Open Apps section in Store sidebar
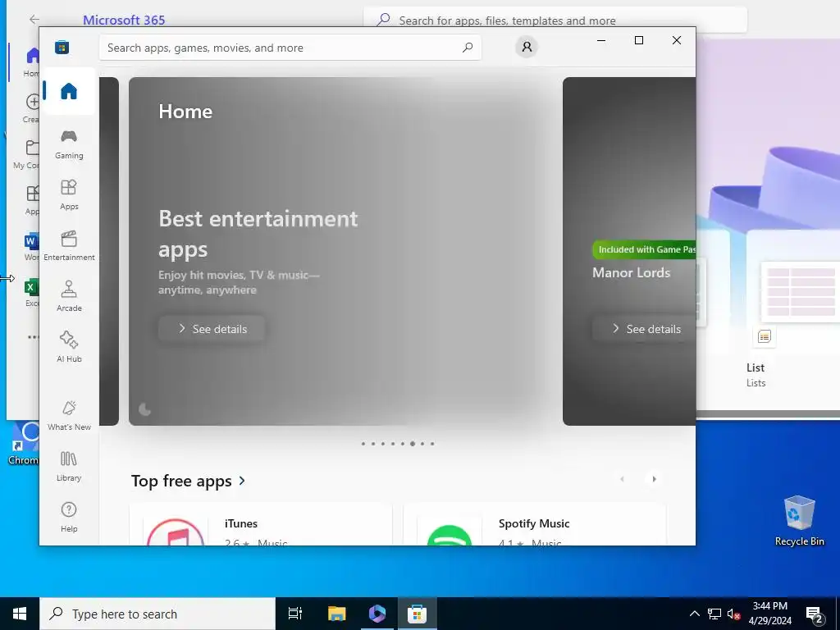840x630 pixels. coord(69,195)
